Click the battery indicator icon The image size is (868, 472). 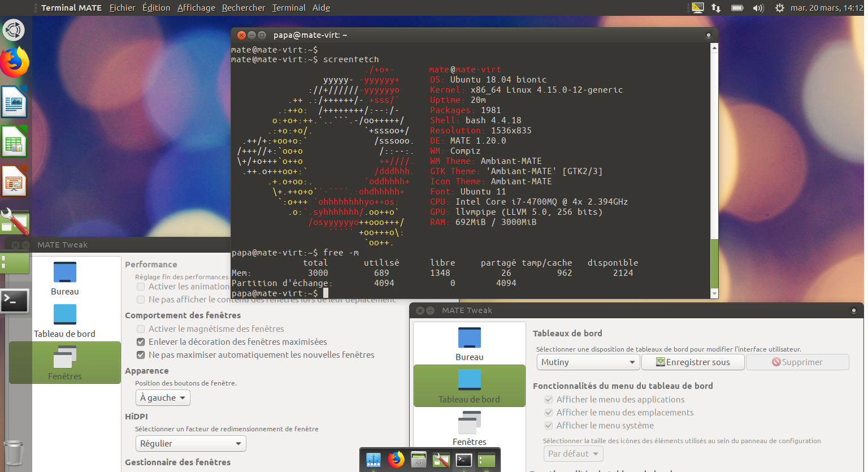pos(737,8)
